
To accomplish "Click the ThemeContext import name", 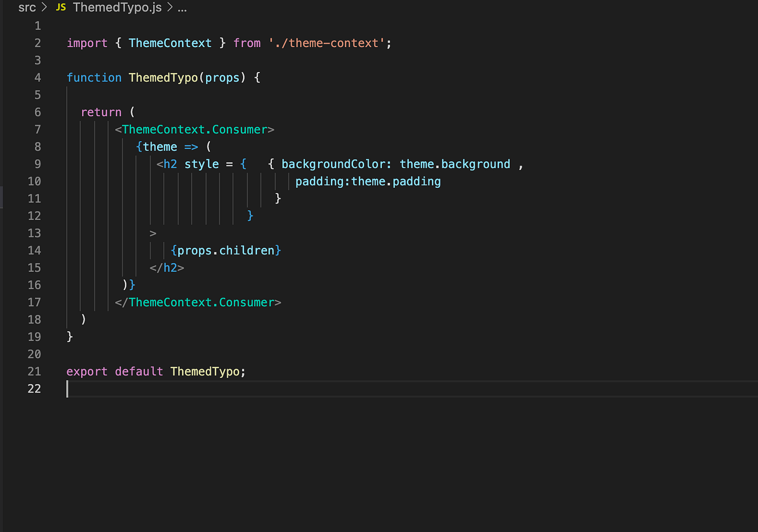I will pos(170,43).
